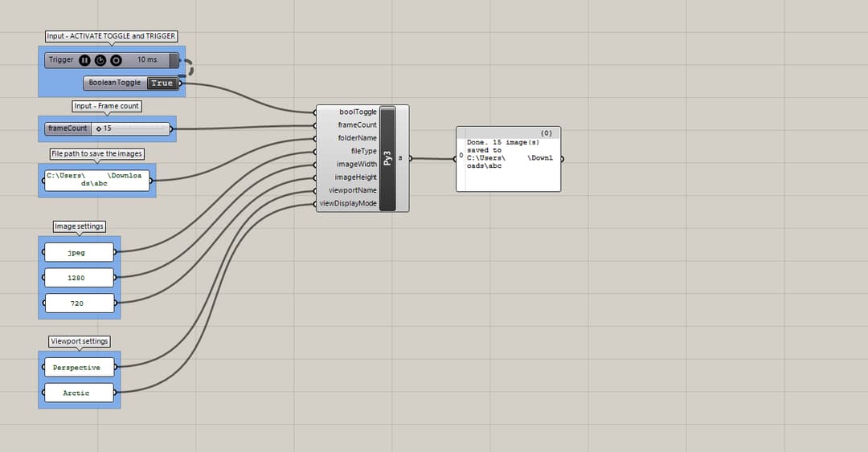Select the frameCount slider label
The image size is (868, 452).
coord(68,128)
